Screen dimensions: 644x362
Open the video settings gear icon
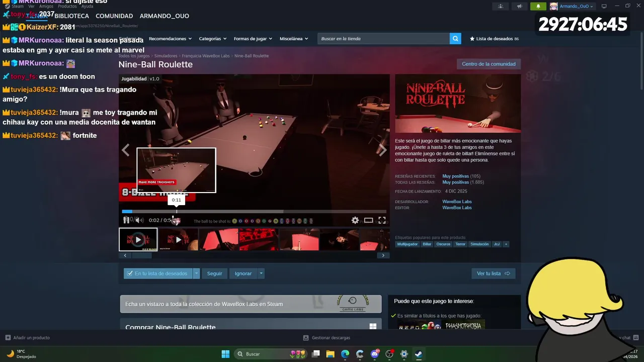[355, 220]
